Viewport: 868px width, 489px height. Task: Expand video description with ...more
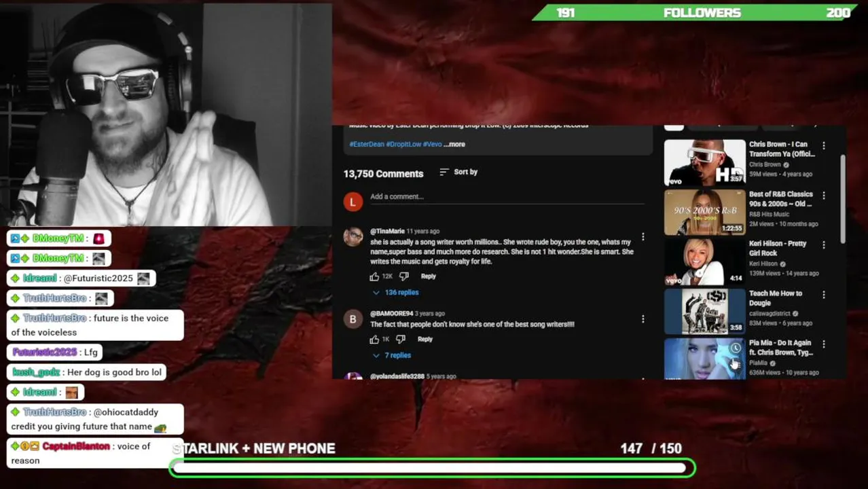pos(454,144)
